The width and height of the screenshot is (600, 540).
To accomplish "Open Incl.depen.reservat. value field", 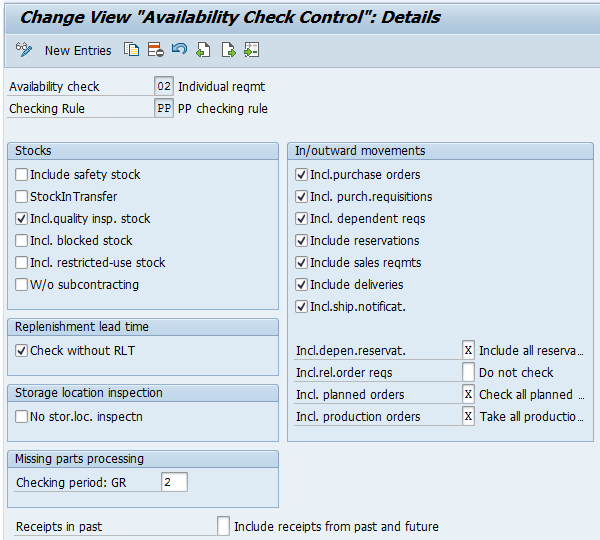I will 468,350.
